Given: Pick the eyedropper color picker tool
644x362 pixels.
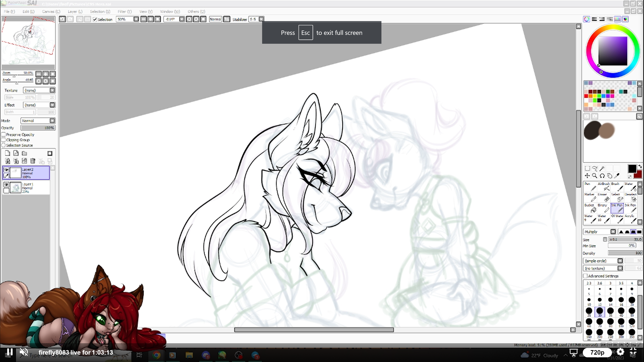Looking at the screenshot, I should [x=617, y=176].
